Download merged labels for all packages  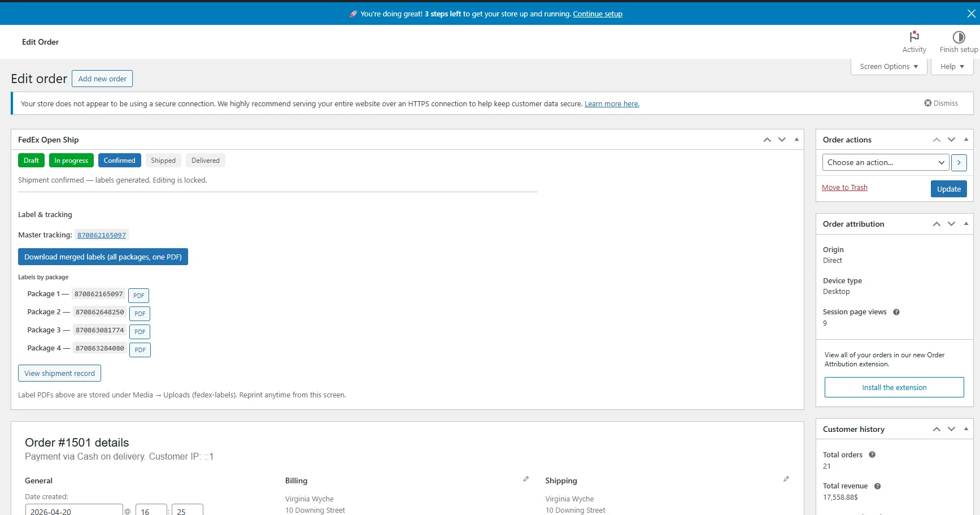point(103,257)
